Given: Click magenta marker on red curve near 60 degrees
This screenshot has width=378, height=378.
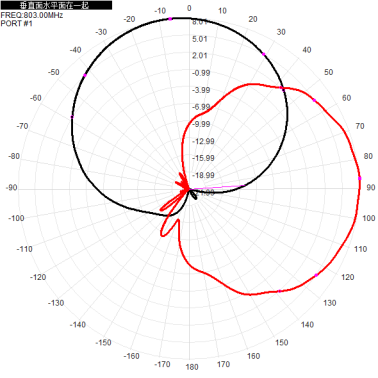Looking at the screenshot, I should 314,100.
